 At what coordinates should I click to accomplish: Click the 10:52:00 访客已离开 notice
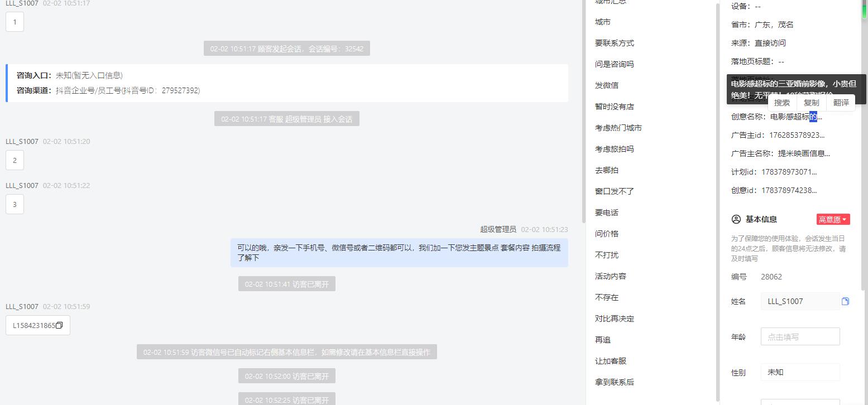(287, 376)
